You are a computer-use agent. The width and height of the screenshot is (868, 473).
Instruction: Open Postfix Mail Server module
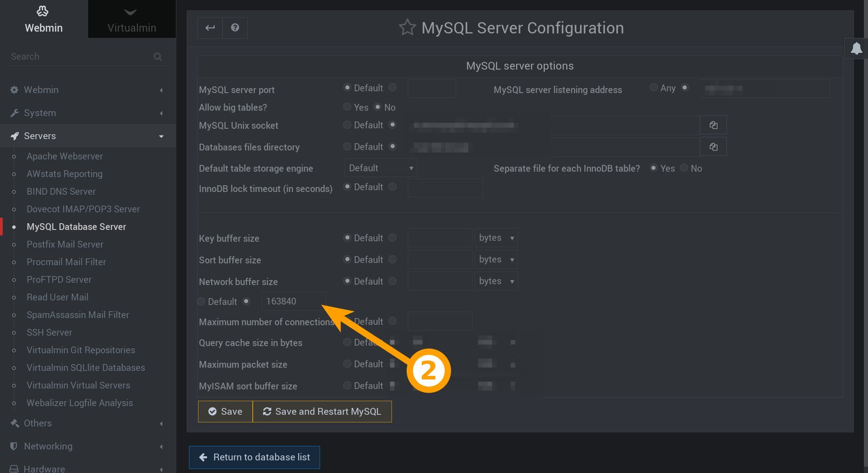pos(65,244)
